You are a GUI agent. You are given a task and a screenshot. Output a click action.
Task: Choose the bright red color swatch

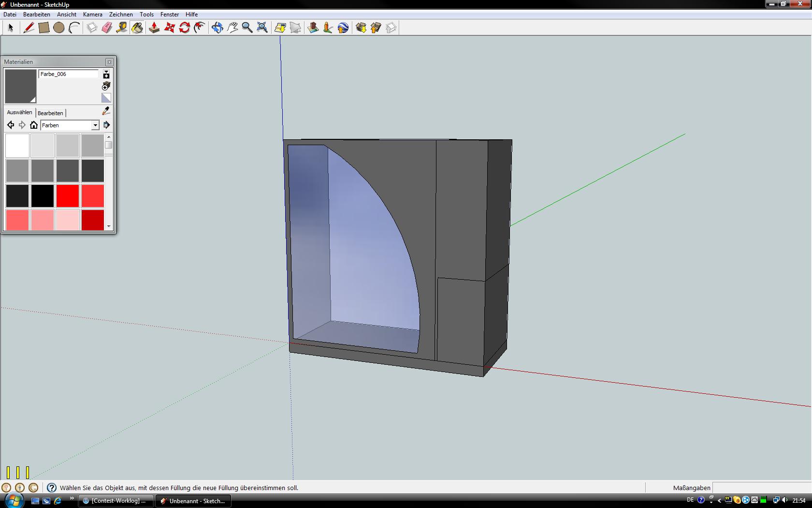click(x=67, y=196)
